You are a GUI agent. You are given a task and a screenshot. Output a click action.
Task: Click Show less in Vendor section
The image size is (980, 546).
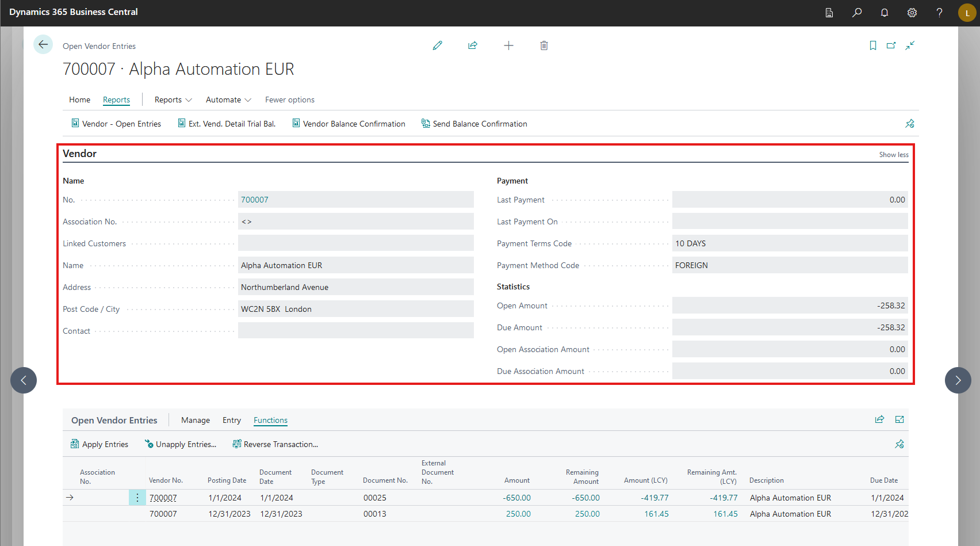tap(894, 155)
